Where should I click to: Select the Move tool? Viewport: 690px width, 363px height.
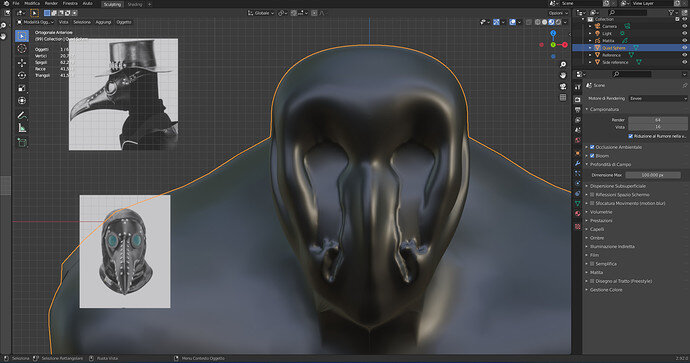[22, 63]
